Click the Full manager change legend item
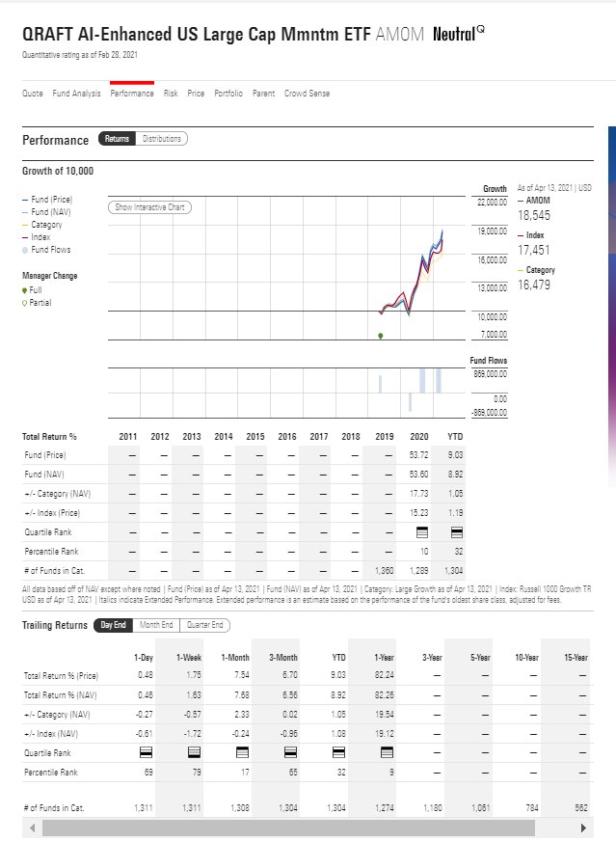 coord(32,290)
